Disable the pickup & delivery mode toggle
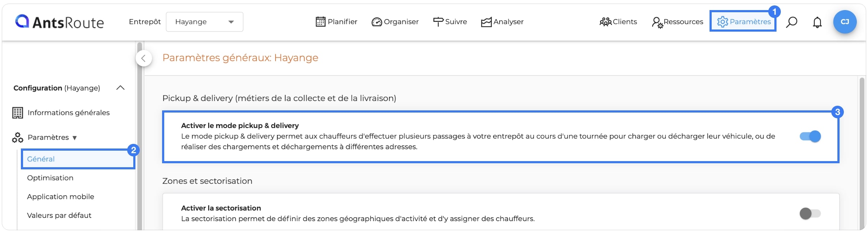 810,136
